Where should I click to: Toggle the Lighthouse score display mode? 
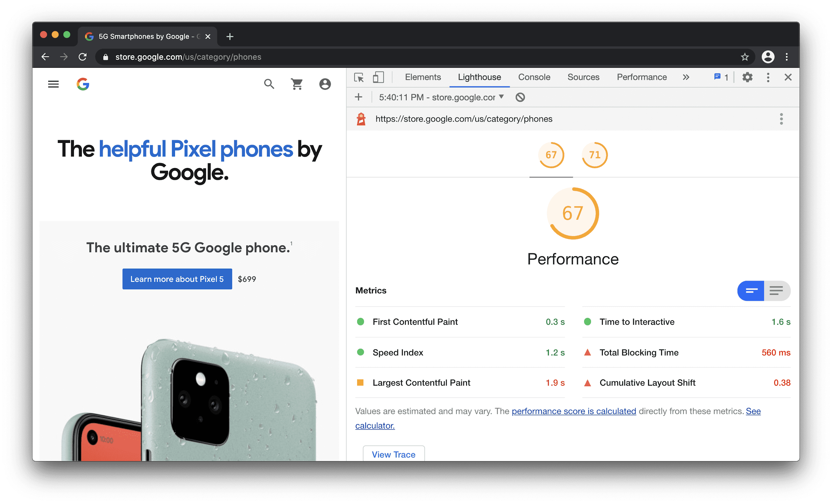click(777, 290)
